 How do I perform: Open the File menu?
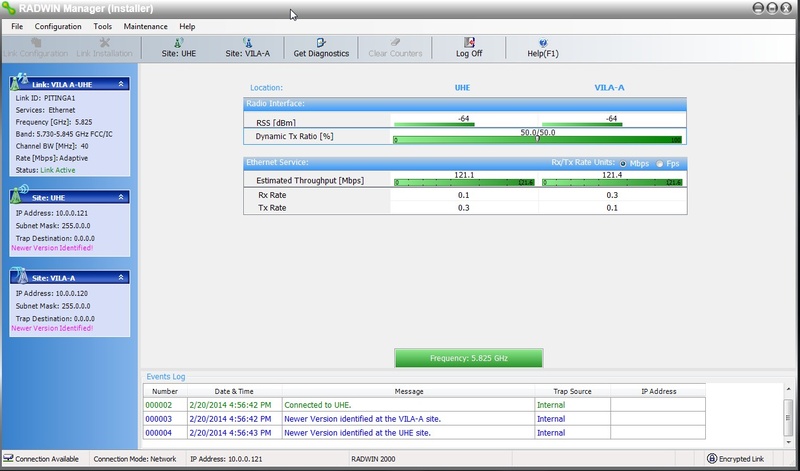tap(17, 27)
